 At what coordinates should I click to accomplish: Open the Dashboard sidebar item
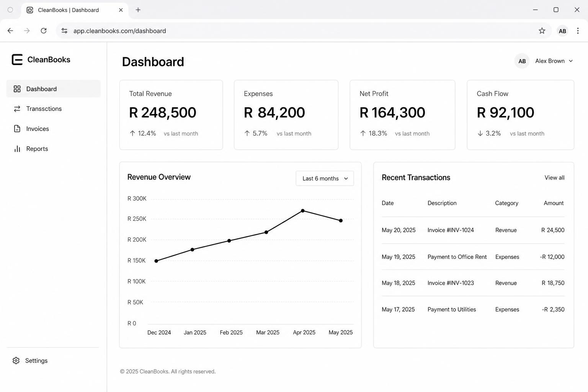click(x=54, y=89)
